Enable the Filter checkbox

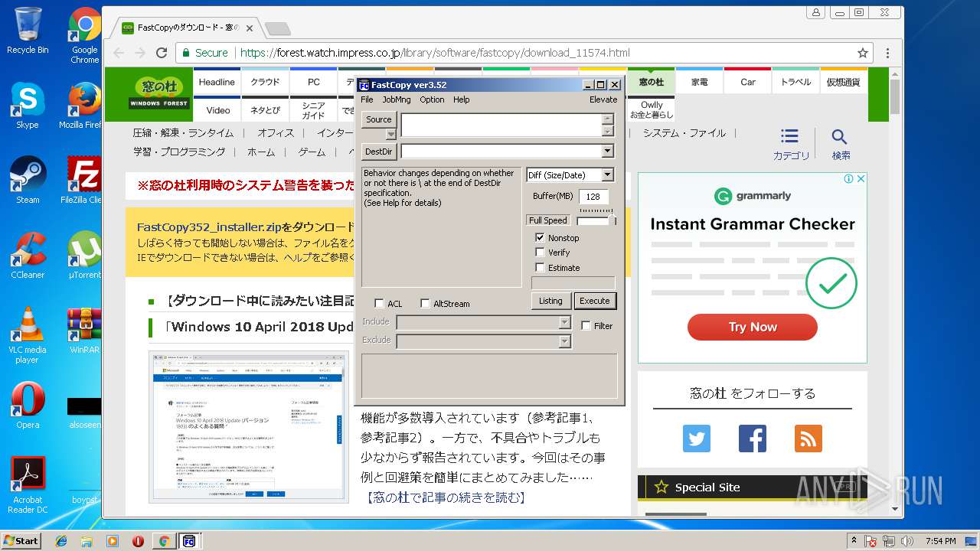586,326
